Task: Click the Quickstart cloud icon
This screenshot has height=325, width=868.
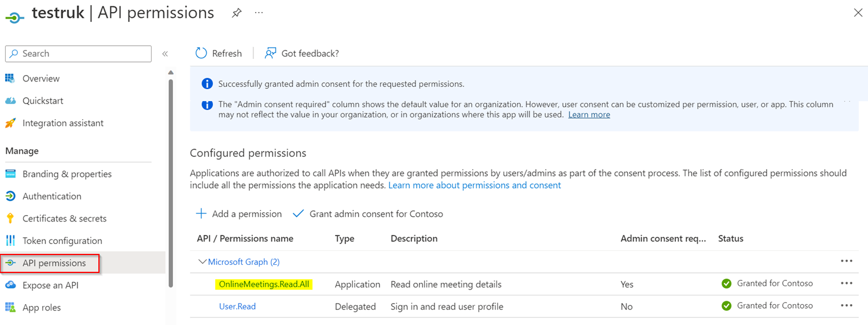Action: pos(10,101)
